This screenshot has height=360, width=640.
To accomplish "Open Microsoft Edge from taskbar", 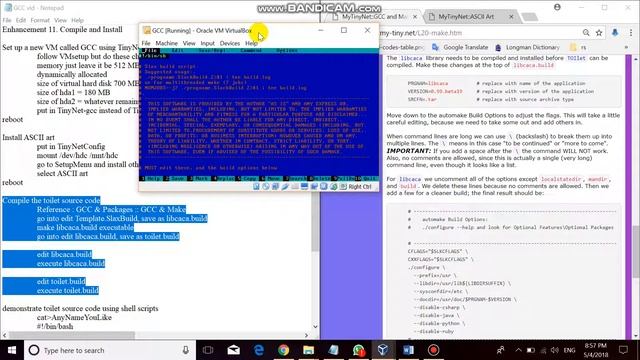I will pos(258,350).
